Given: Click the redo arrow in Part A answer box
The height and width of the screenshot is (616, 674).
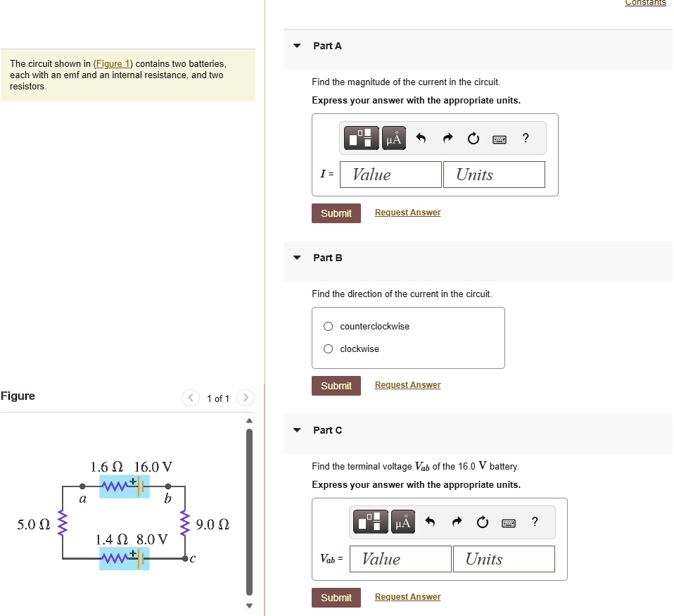Looking at the screenshot, I should pos(447,138).
